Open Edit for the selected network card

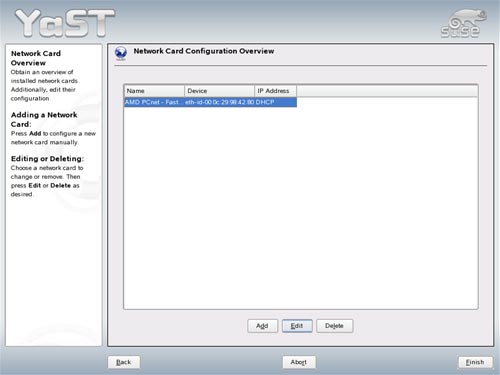pyautogui.click(x=297, y=326)
